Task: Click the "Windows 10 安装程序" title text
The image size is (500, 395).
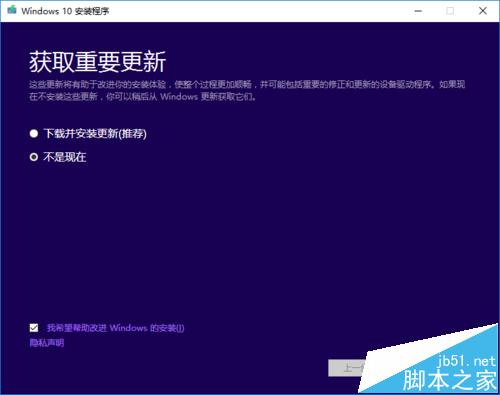Action: coord(65,11)
